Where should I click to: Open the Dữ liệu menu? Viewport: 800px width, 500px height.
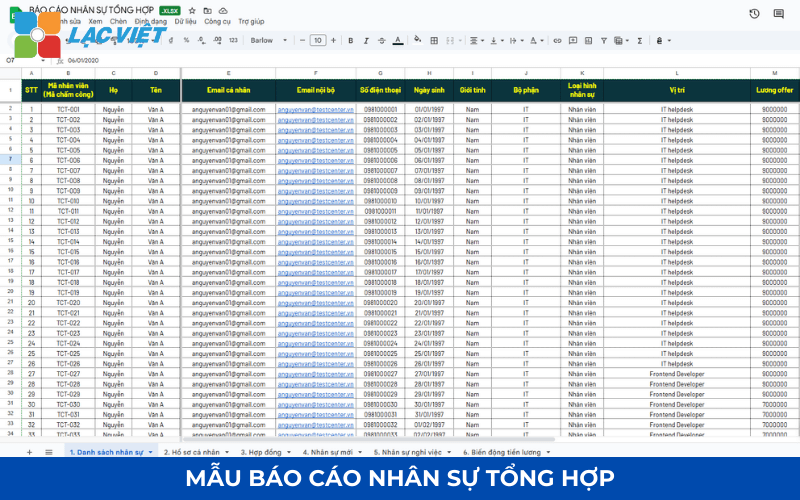[185, 21]
